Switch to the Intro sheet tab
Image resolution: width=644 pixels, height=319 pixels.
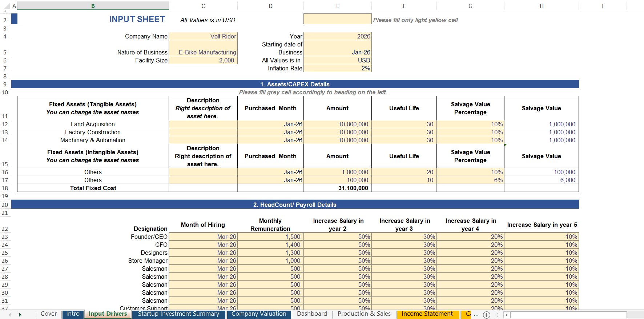click(x=73, y=314)
